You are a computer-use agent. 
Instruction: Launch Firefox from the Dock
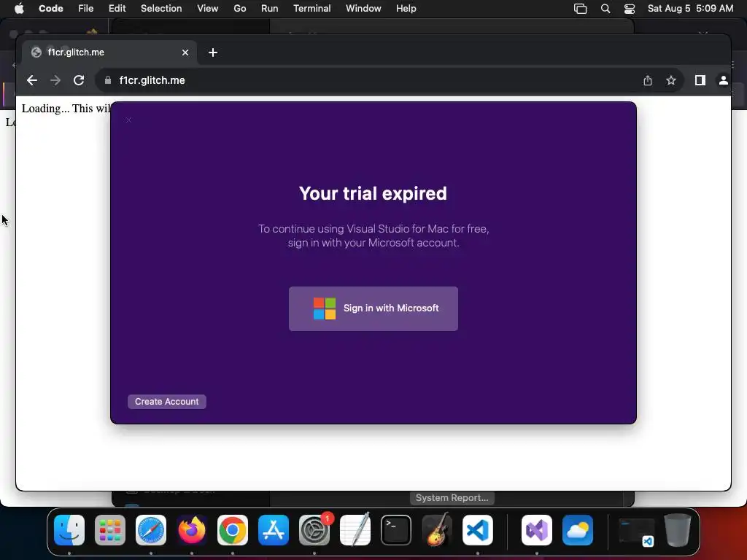tap(192, 530)
